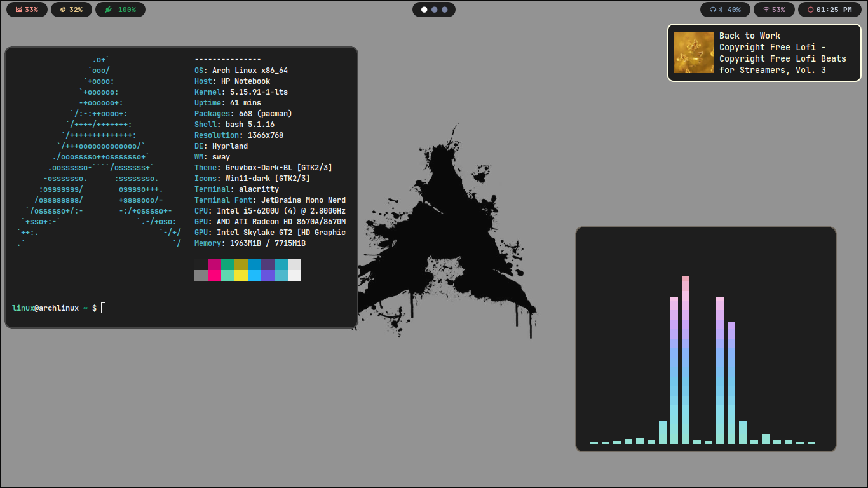This screenshot has height=488, width=868.
Task: Click the Memory 1963MiB / 7715MiB line
Action: point(250,243)
